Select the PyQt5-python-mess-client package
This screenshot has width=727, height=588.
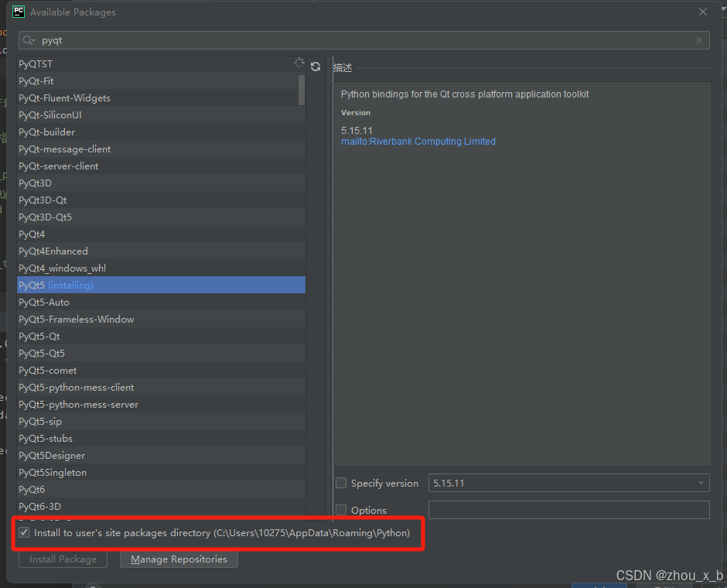click(161, 387)
